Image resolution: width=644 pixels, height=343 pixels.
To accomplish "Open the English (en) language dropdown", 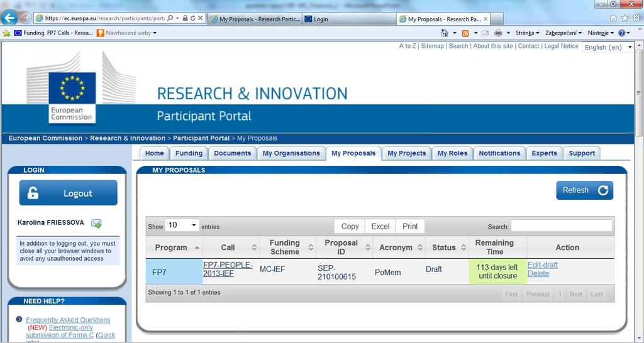I will point(608,47).
